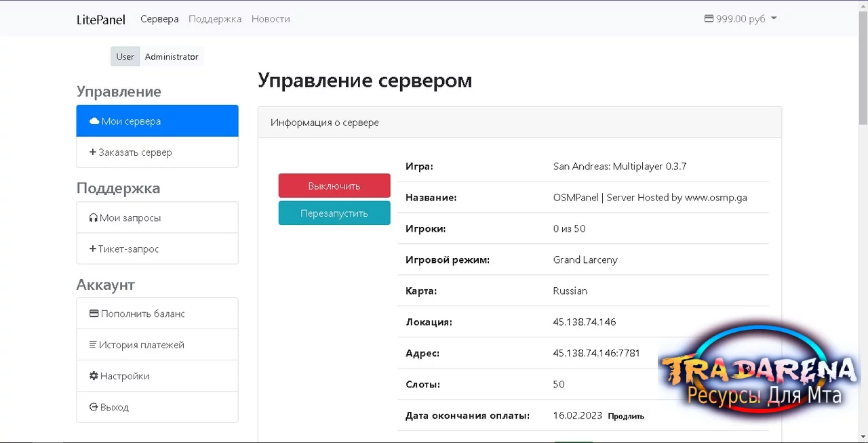Viewport: 868px width, 443px height.
Task: Switch to the User role tab
Action: [x=125, y=57]
